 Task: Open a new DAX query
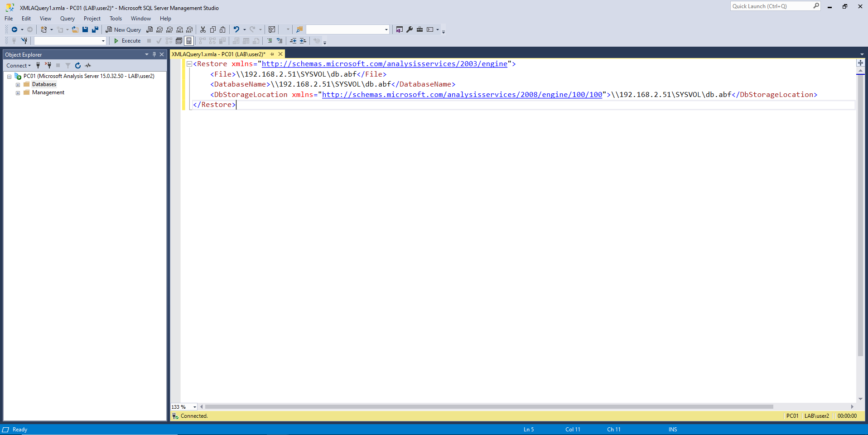tap(189, 29)
